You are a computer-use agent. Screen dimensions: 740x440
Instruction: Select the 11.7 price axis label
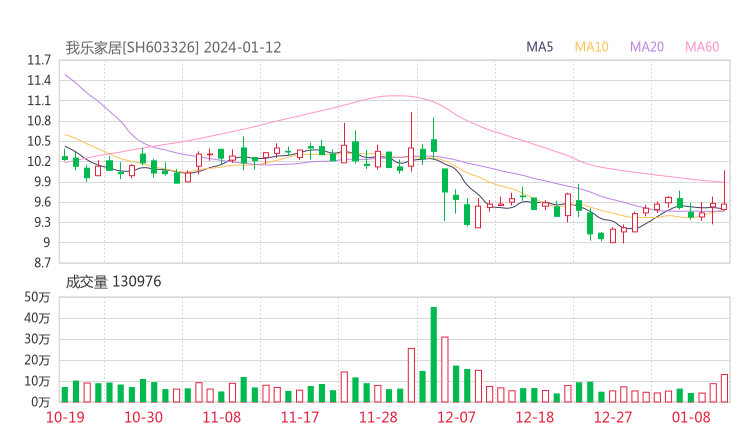tap(39, 60)
